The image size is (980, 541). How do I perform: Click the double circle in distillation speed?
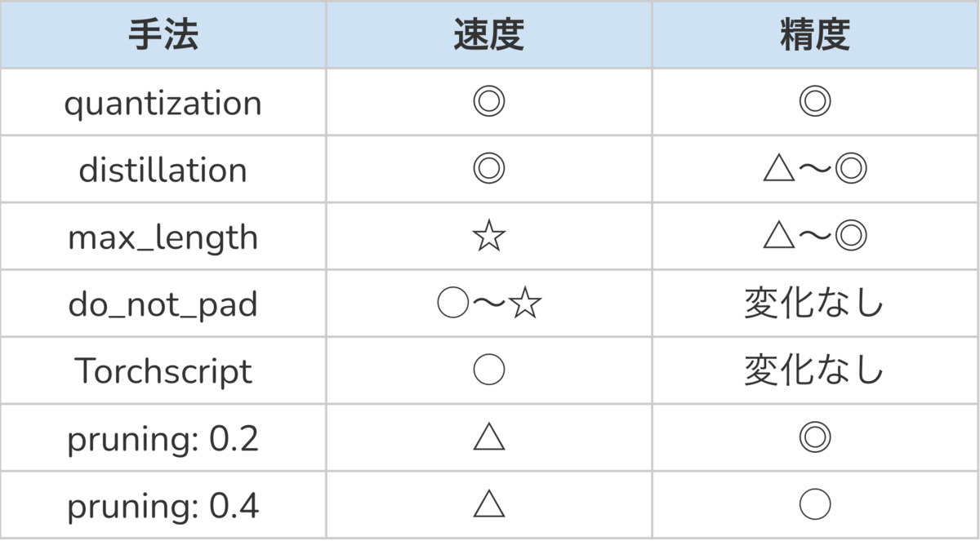pyautogui.click(x=488, y=169)
